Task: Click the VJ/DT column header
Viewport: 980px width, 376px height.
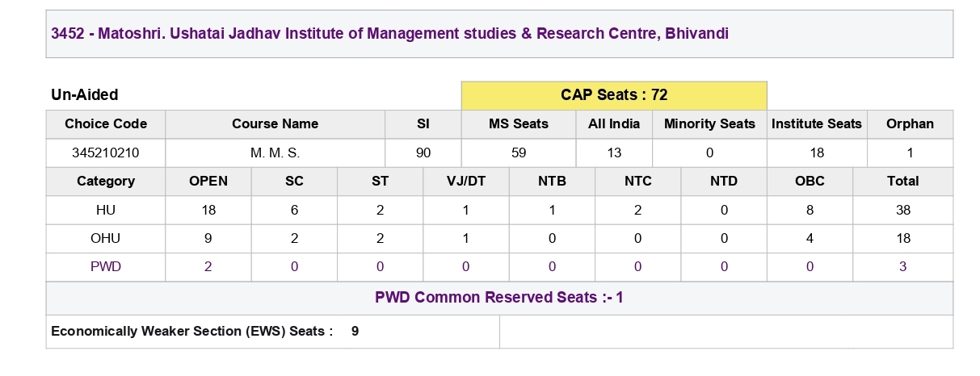Action: pyautogui.click(x=466, y=182)
